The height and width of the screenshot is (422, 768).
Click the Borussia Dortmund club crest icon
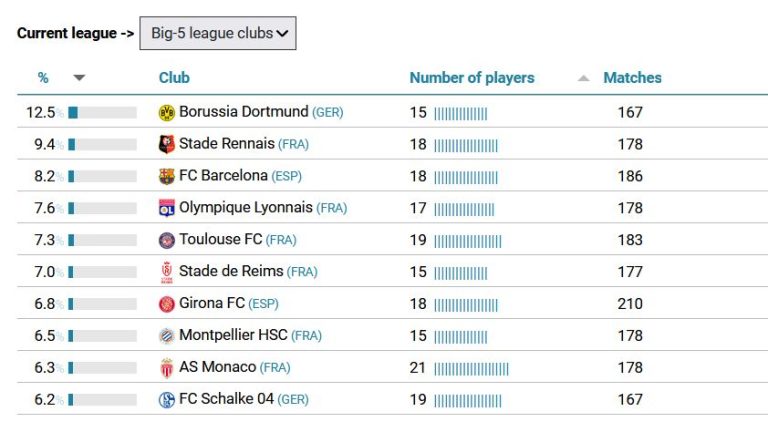pyautogui.click(x=167, y=113)
